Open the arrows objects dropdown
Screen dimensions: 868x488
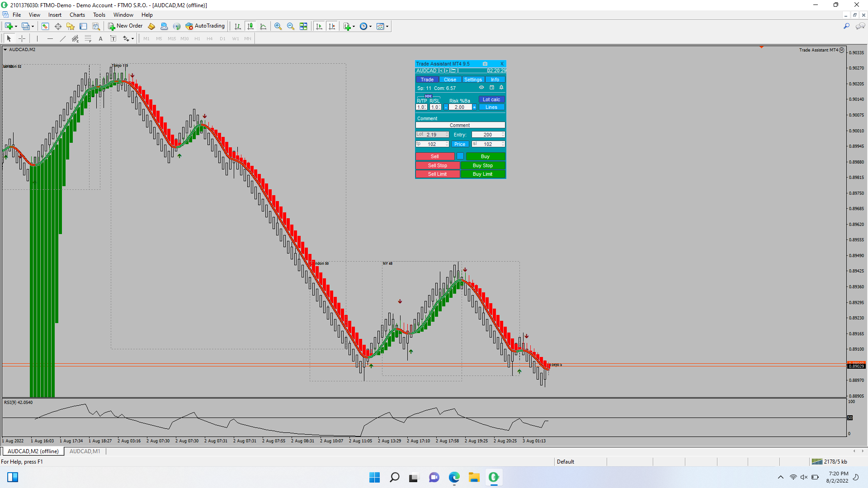click(132, 39)
